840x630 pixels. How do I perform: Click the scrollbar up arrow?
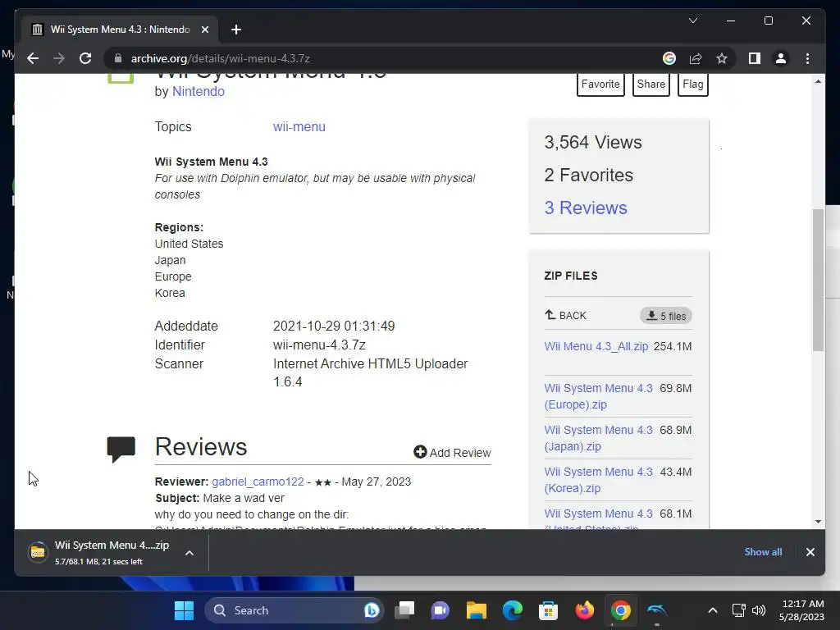coord(818,81)
